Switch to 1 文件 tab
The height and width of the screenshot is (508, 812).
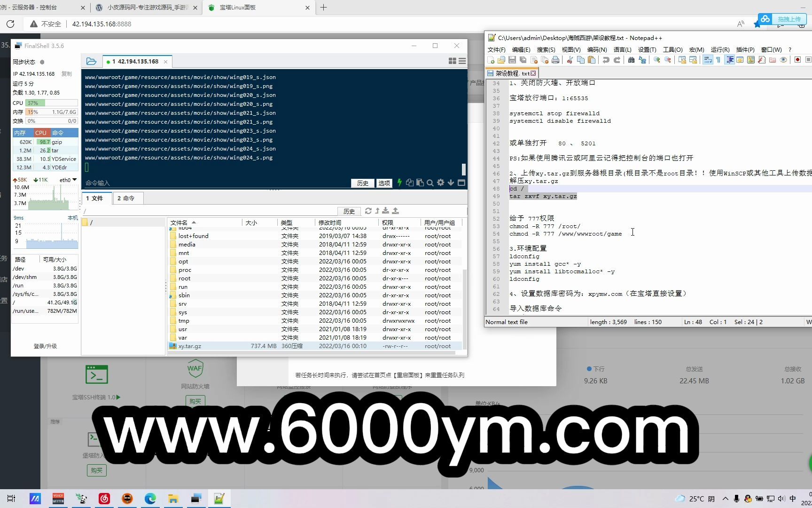(x=97, y=198)
